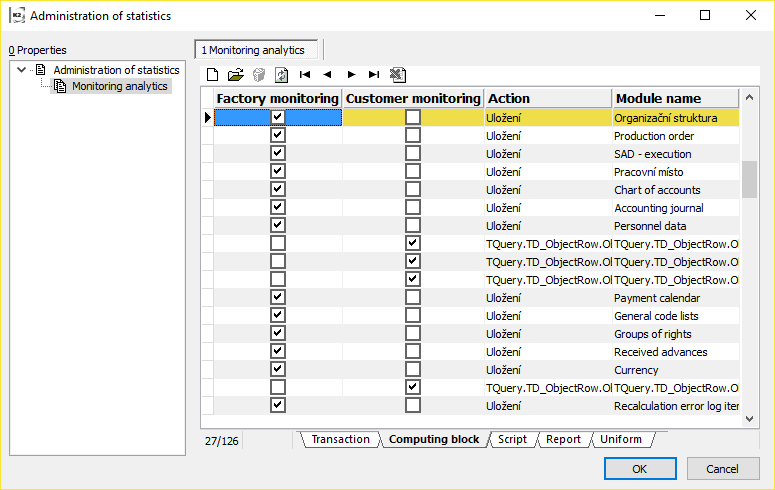This screenshot has width=775, height=490.
Task: Sort by the Module name column header
Action: (x=675, y=98)
